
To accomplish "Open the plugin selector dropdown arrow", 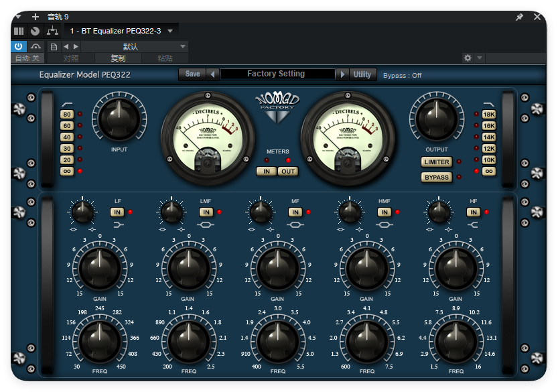I will tap(170, 31).
